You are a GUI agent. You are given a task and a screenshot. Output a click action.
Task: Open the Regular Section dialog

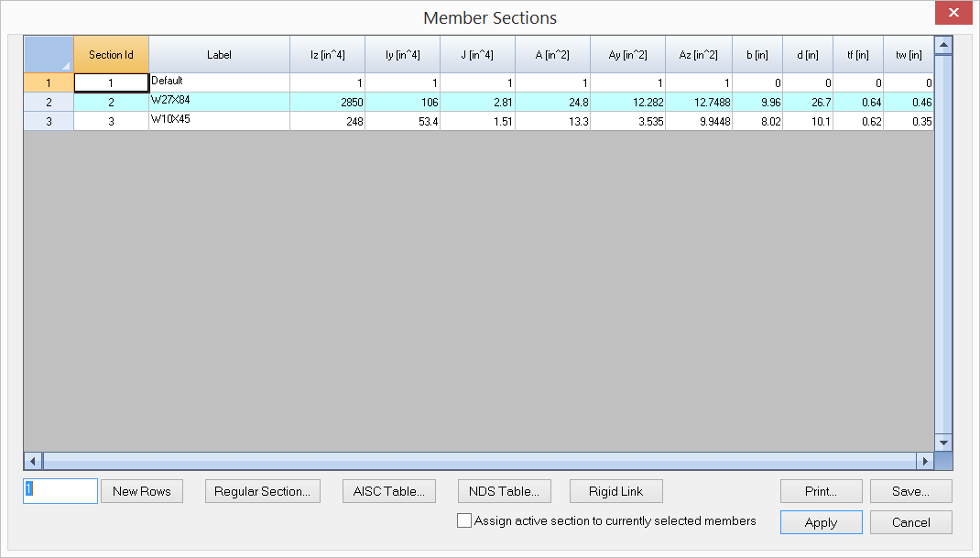coord(262,491)
